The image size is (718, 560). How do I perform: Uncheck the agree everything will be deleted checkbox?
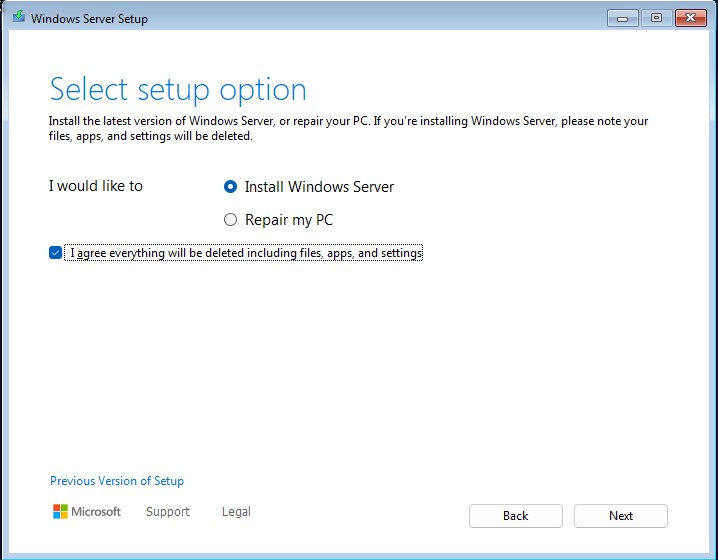pos(55,253)
